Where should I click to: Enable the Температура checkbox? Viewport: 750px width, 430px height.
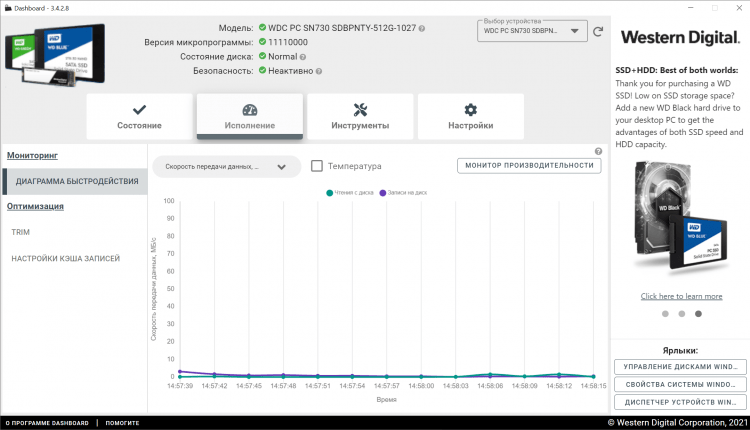317,166
